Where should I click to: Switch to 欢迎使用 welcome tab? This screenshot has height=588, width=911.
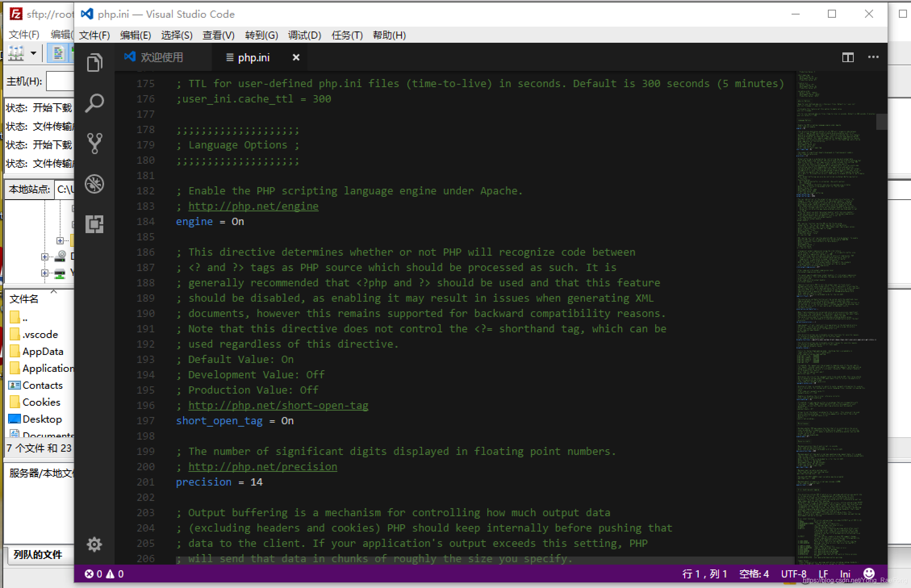pyautogui.click(x=162, y=58)
